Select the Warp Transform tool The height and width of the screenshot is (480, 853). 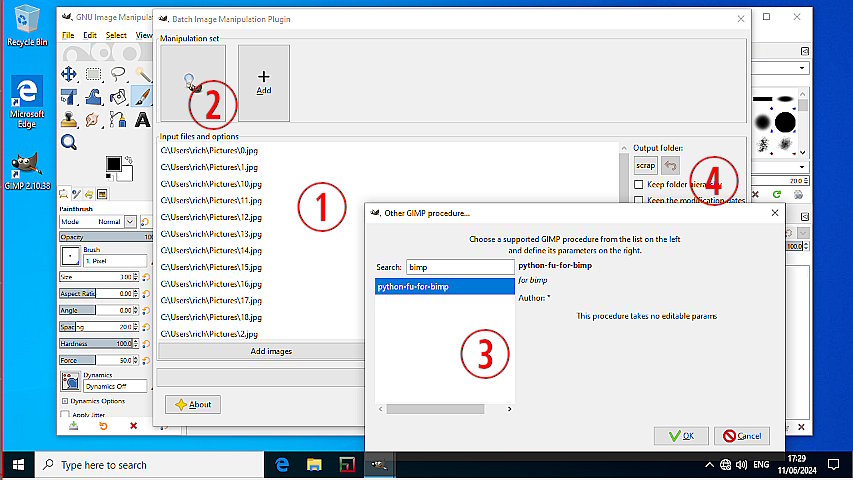point(94,97)
